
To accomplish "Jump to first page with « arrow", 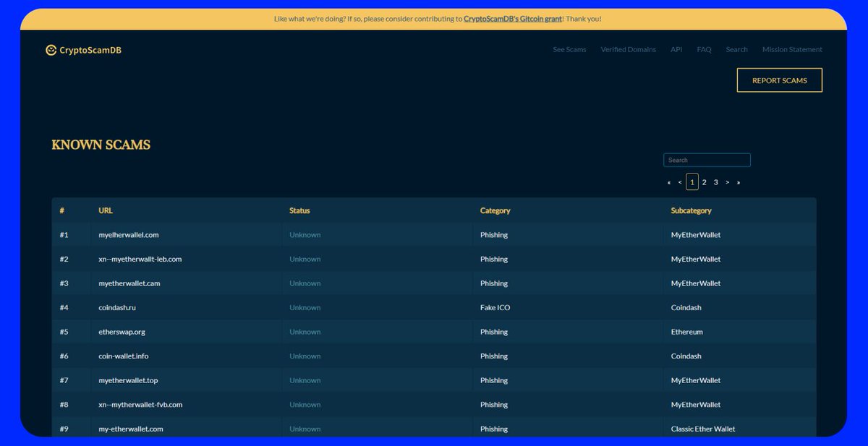I will [x=669, y=182].
